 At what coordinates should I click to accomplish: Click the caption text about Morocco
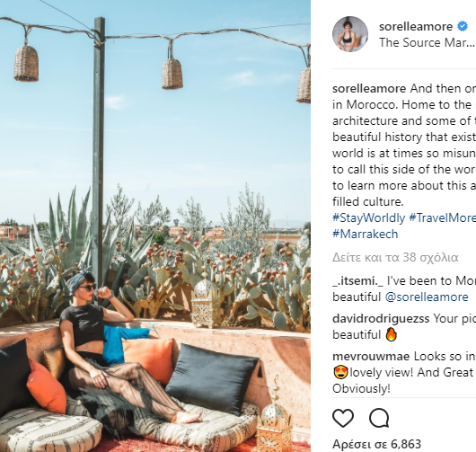click(404, 146)
